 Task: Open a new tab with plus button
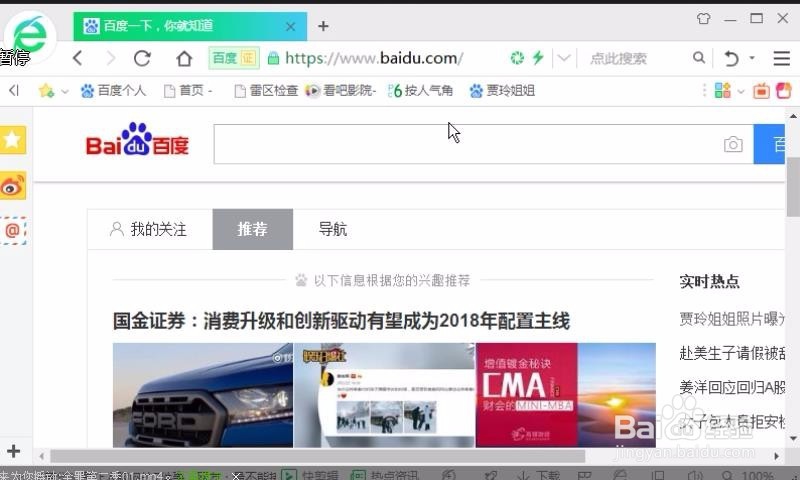pyautogui.click(x=323, y=26)
